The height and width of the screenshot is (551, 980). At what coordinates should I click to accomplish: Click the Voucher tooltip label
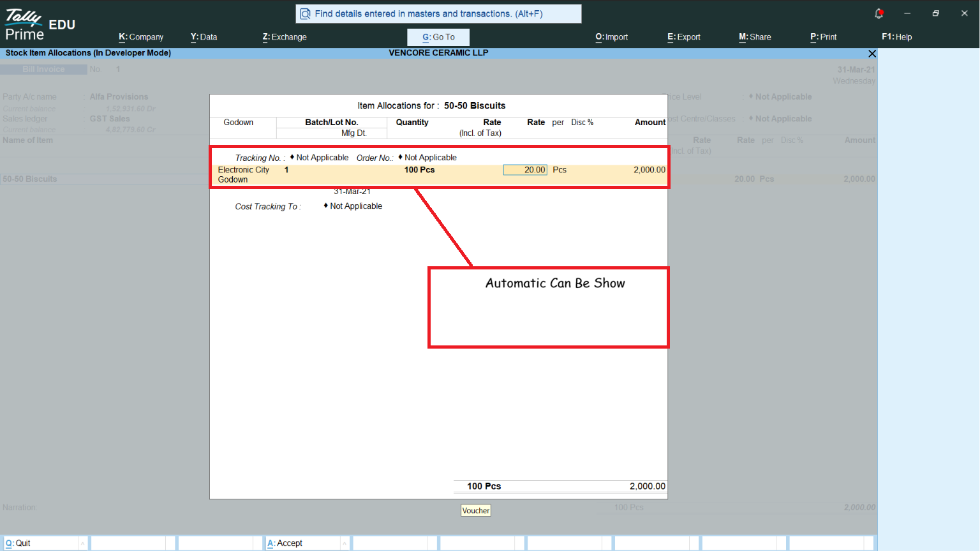point(476,511)
